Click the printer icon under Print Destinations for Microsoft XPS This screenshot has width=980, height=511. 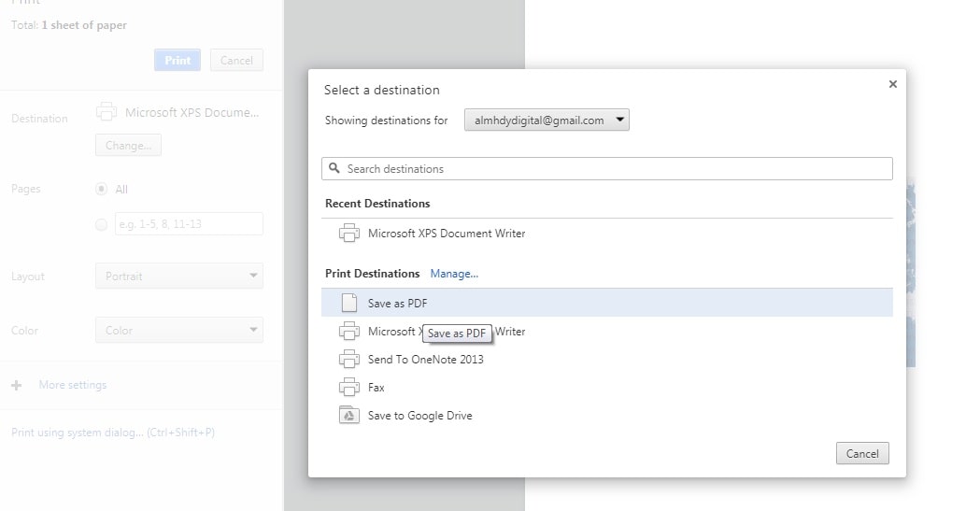(348, 331)
